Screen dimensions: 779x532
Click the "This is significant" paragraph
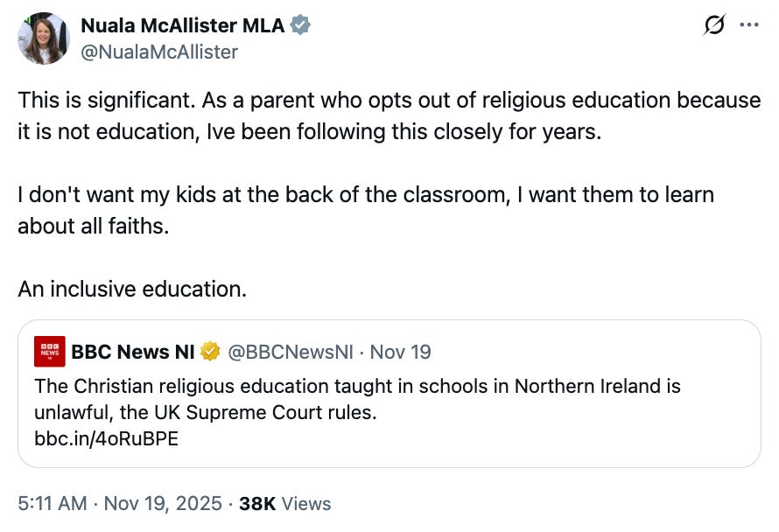click(x=385, y=117)
